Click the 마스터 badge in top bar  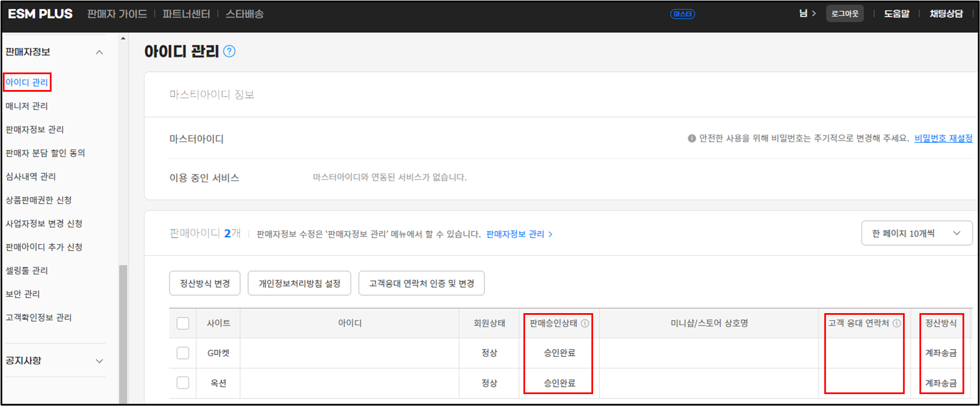(683, 14)
